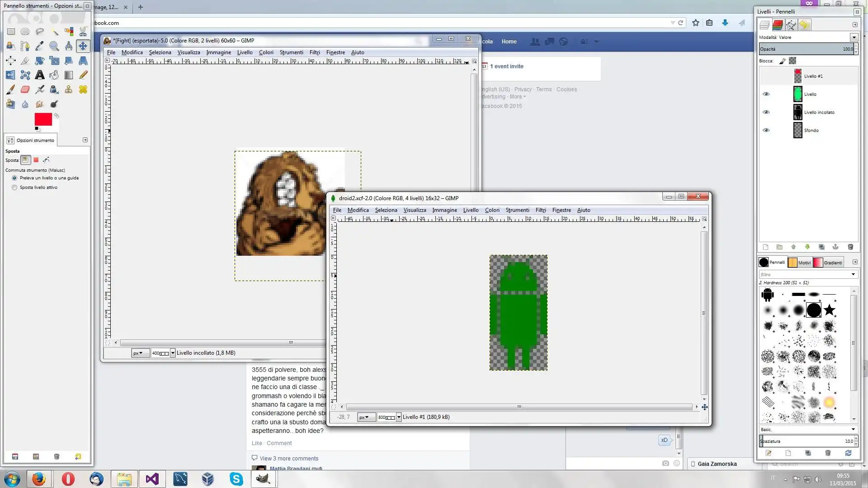Image resolution: width=868 pixels, height=488 pixels.
Task: Open Colori menu in Fight window
Action: 266,52
